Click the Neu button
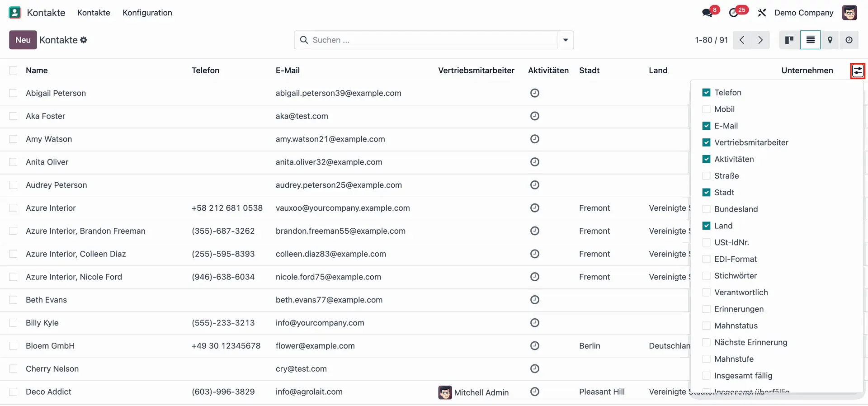This screenshot has width=868, height=406. point(23,40)
